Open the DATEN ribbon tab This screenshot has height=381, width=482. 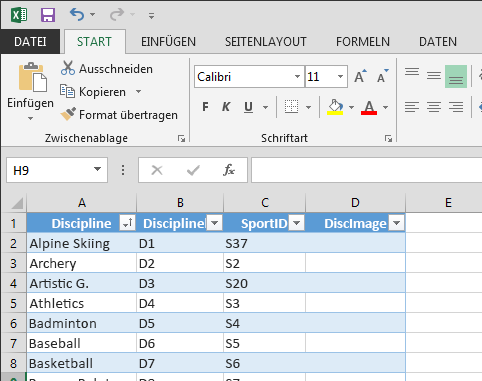point(438,42)
